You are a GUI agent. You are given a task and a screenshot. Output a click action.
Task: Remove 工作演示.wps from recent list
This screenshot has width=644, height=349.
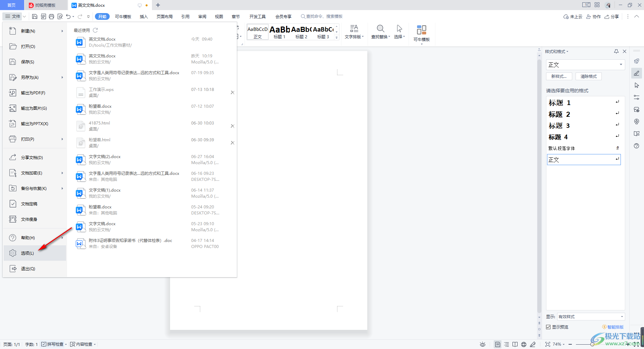tap(232, 92)
